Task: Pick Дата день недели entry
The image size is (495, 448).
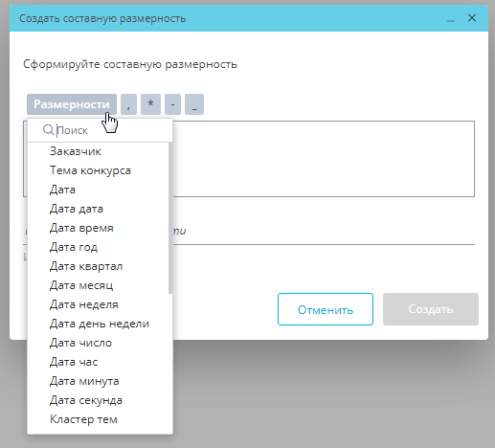Action: pyautogui.click(x=100, y=324)
